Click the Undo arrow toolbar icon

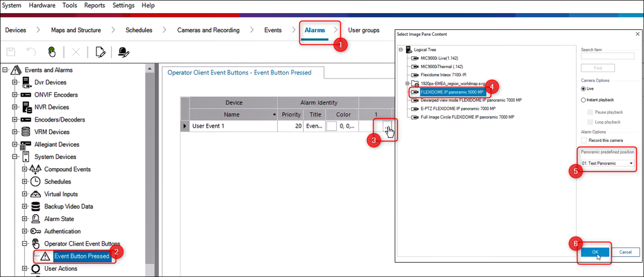click(x=31, y=52)
